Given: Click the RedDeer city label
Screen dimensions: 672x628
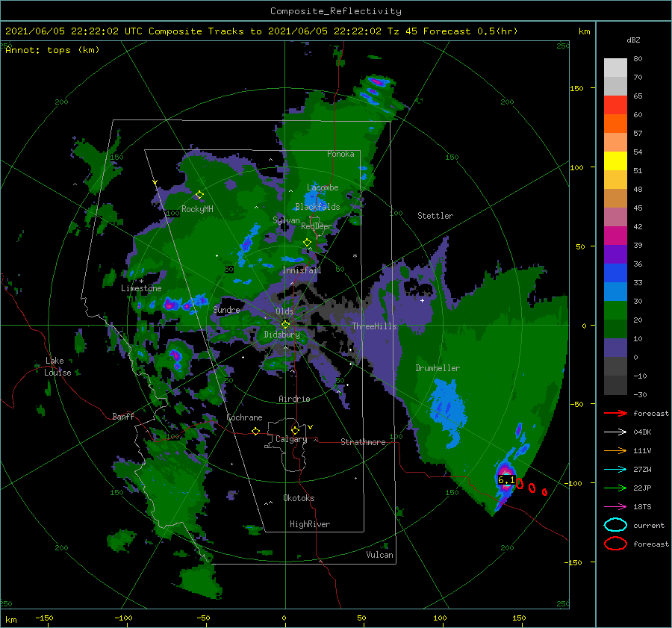Looking at the screenshot, I should pyautogui.click(x=317, y=226).
